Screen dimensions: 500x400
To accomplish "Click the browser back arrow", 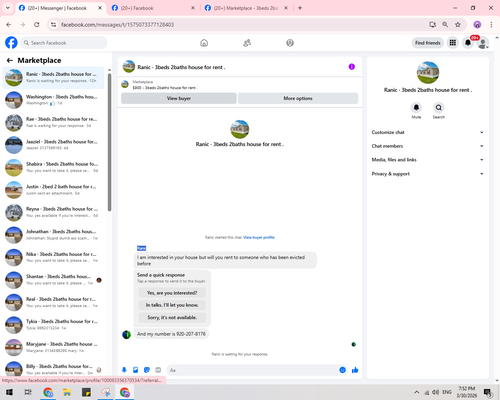I will point(9,25).
